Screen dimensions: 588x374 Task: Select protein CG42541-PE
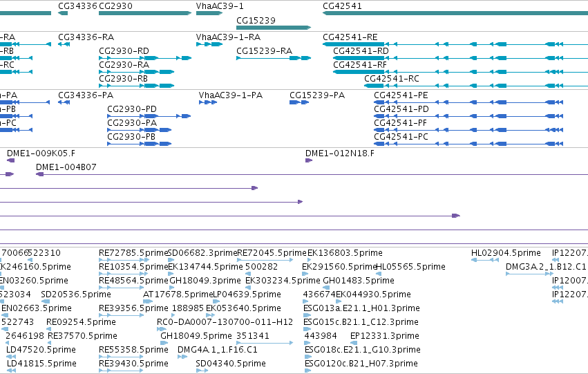(401, 95)
